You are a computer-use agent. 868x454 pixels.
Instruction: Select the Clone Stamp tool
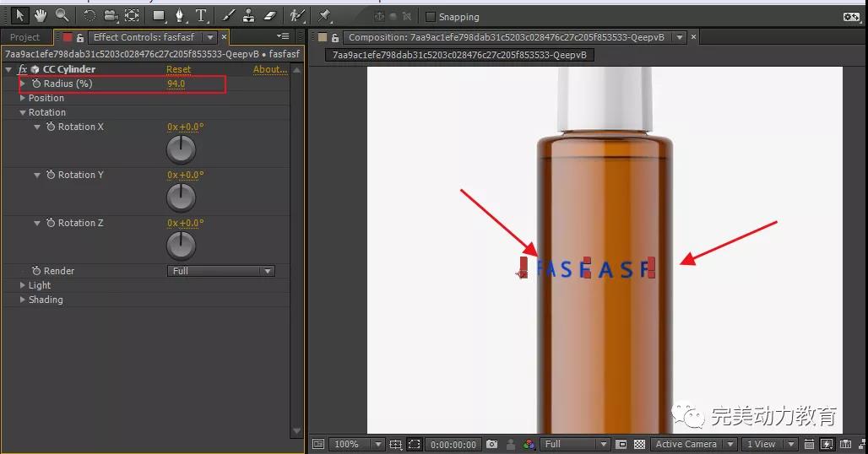tap(248, 15)
